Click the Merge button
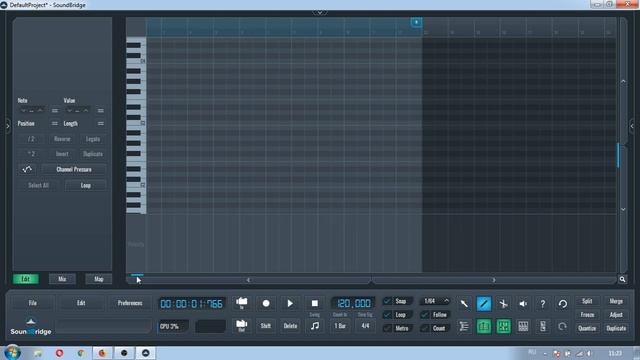 pyautogui.click(x=616, y=301)
